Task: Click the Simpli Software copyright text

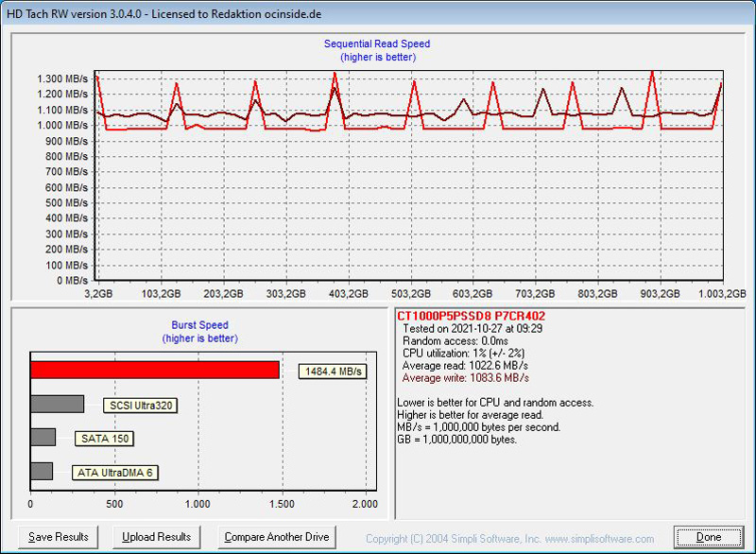Action: pyautogui.click(x=509, y=539)
